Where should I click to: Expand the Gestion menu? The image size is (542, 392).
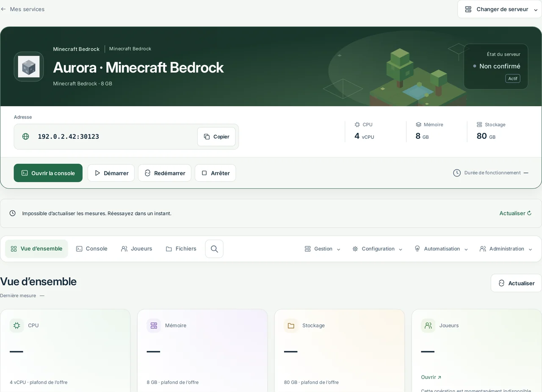pos(323,249)
